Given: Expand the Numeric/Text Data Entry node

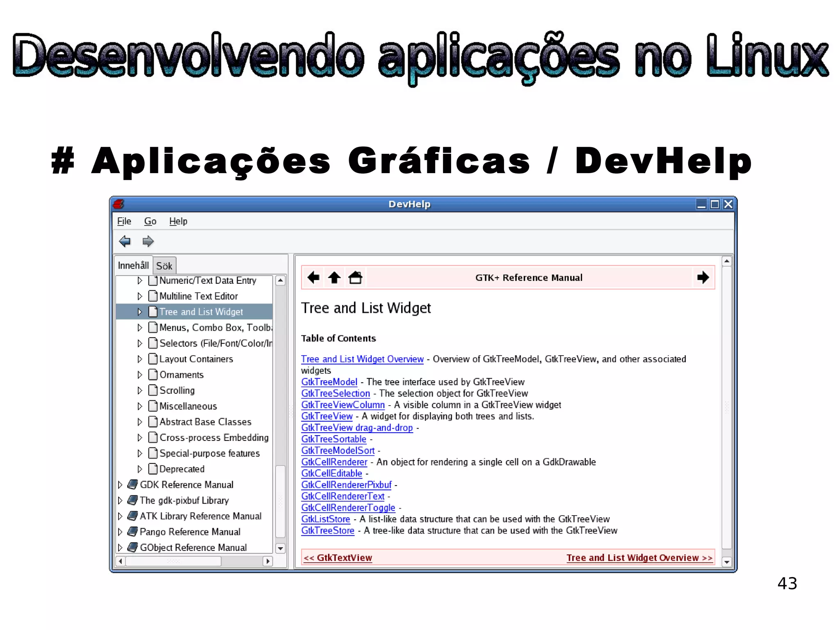Looking at the screenshot, I should (139, 281).
